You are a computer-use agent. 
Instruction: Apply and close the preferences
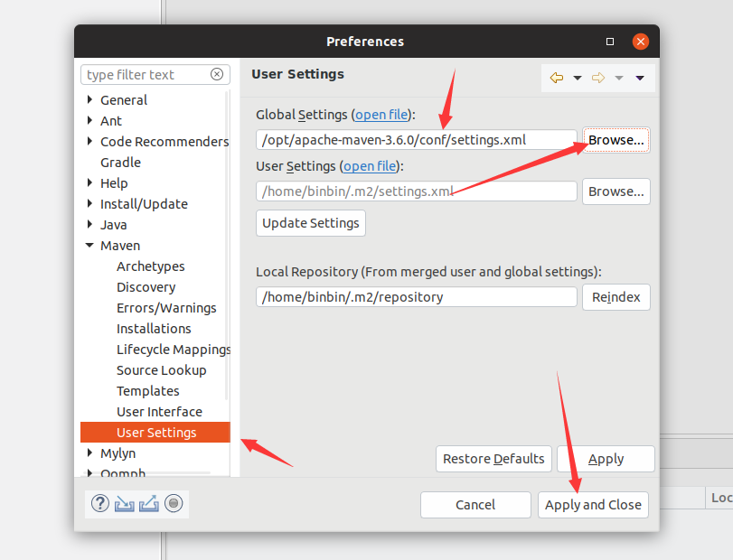[x=593, y=505]
